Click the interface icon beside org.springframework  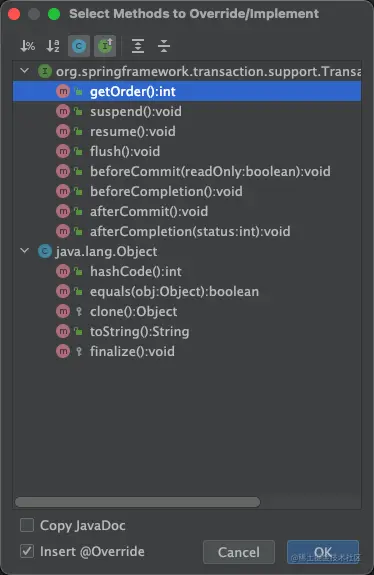(45, 71)
